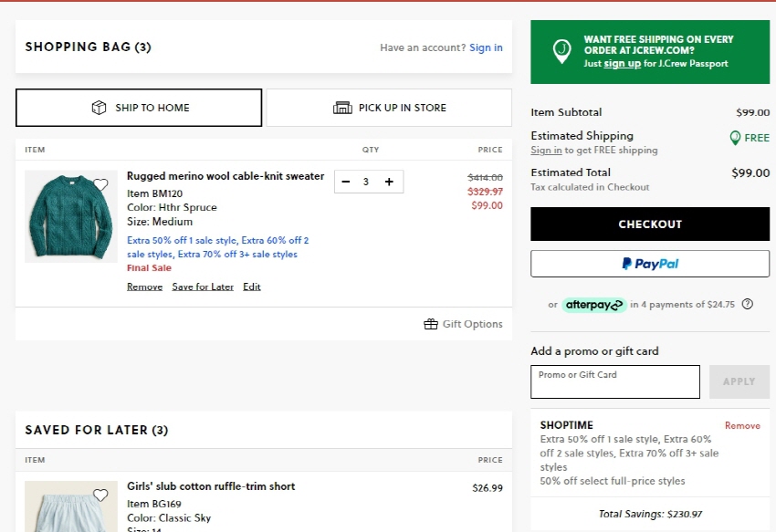Favorite the cable-knit sweater with heart icon
Viewport: 776px width, 532px height.
point(100,184)
